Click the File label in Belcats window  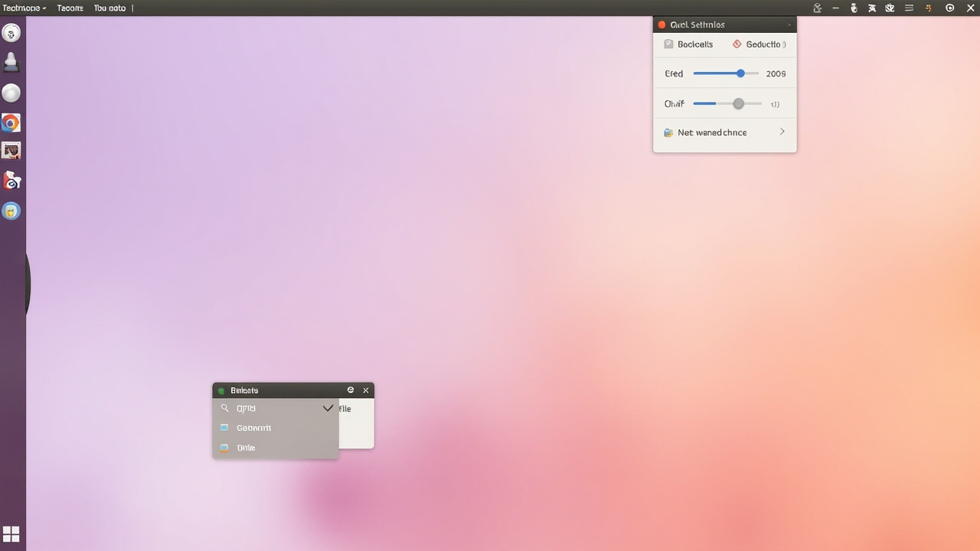point(345,409)
